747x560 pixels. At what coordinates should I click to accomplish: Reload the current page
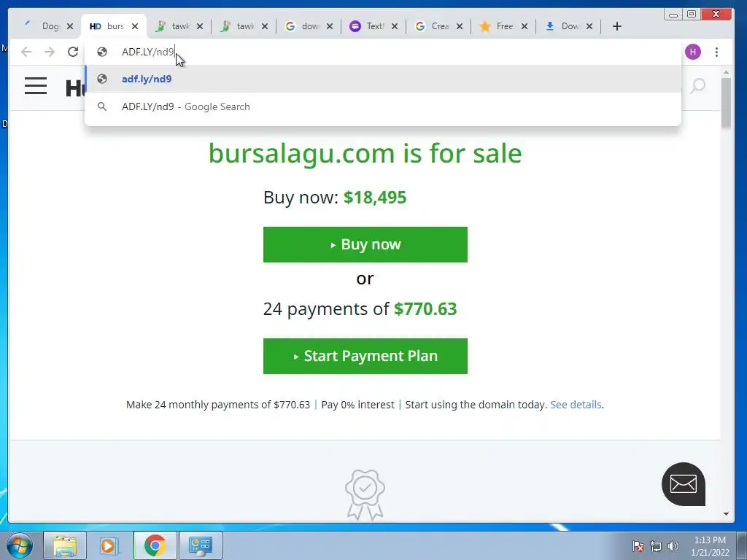tap(72, 52)
